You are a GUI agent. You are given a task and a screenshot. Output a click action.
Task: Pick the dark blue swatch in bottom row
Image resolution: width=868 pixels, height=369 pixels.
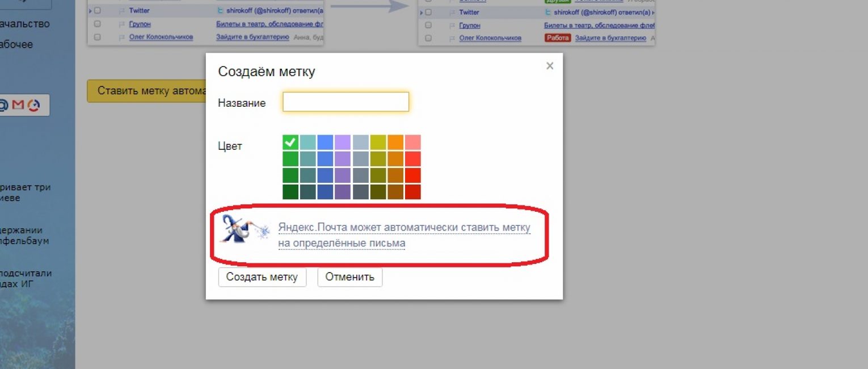tap(326, 192)
